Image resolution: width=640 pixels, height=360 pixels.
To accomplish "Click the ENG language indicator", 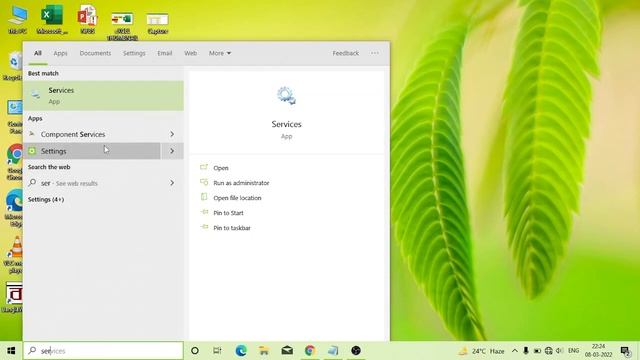I will 573,351.
